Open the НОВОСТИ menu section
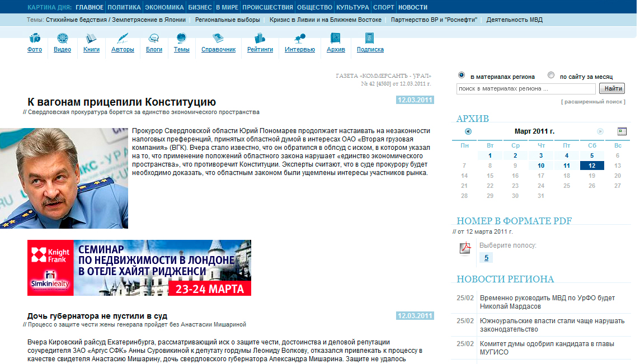640x364 pixels. click(x=413, y=7)
